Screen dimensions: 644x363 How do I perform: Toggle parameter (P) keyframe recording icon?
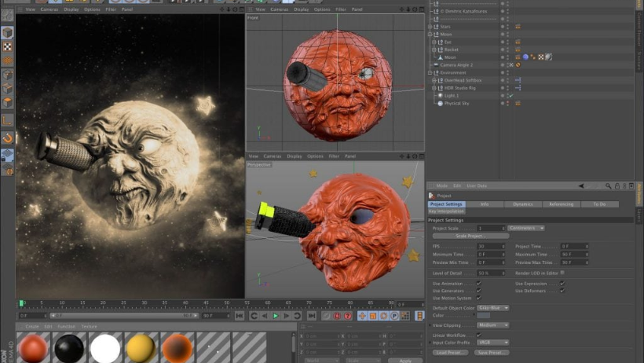tap(394, 316)
